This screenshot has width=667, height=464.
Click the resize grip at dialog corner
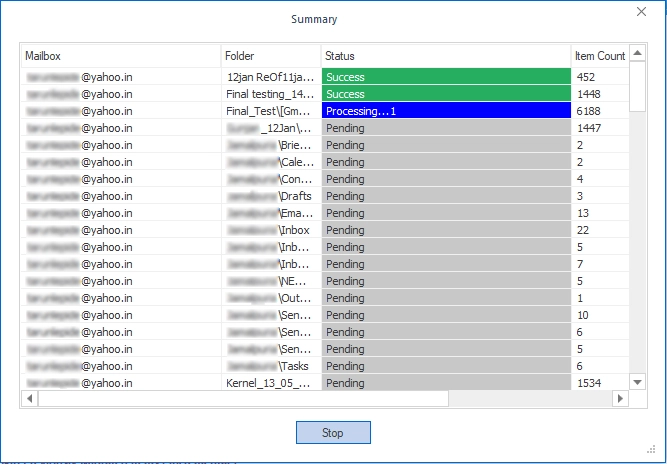tap(651, 450)
